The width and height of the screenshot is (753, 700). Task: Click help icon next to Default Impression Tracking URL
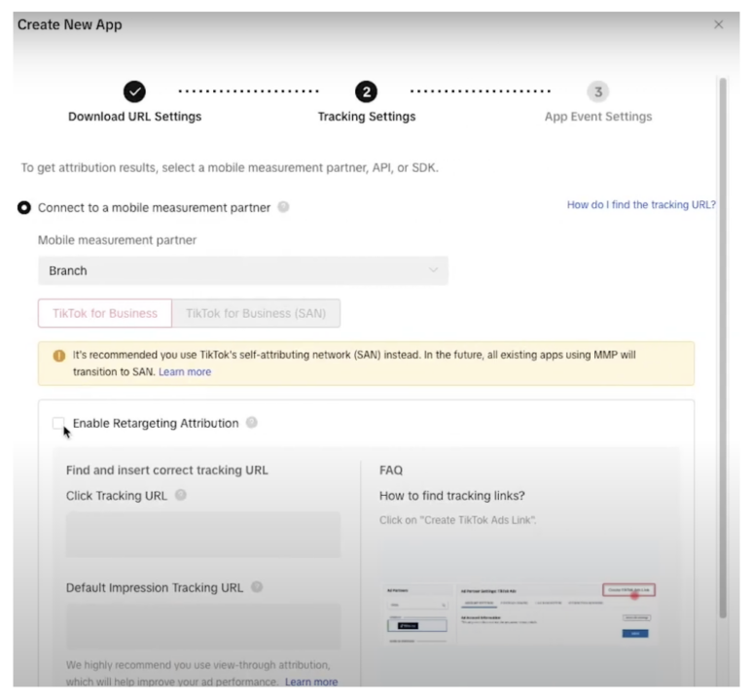[x=257, y=587]
